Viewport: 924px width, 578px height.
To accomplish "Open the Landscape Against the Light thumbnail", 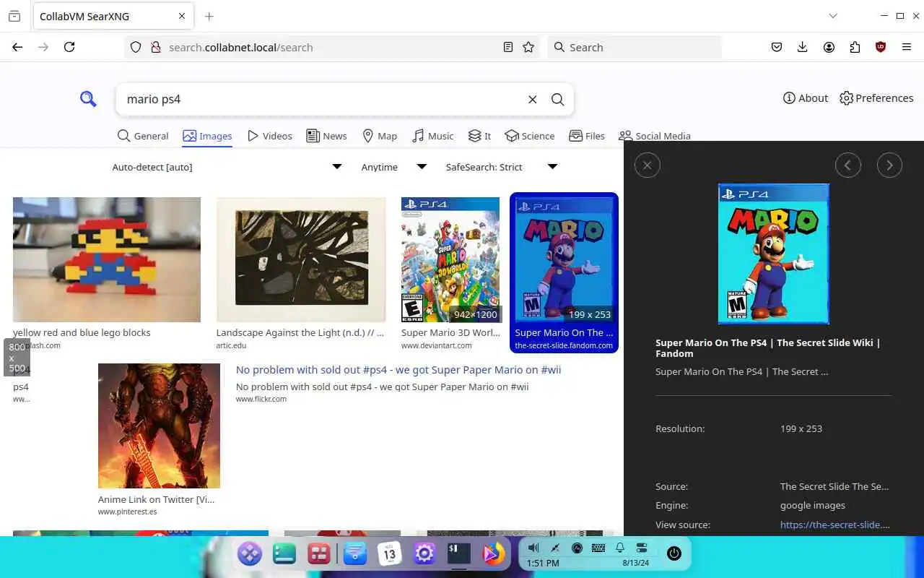I will pyautogui.click(x=301, y=259).
